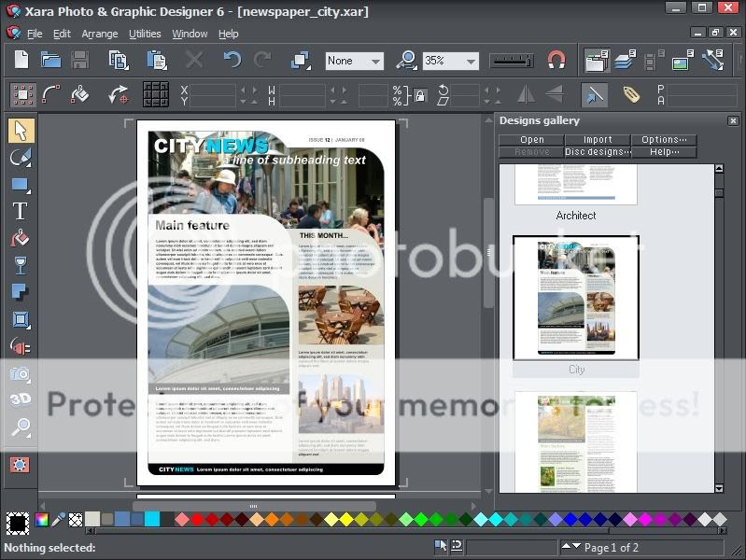Toggle the lock aspect ratio padlock

419,94
